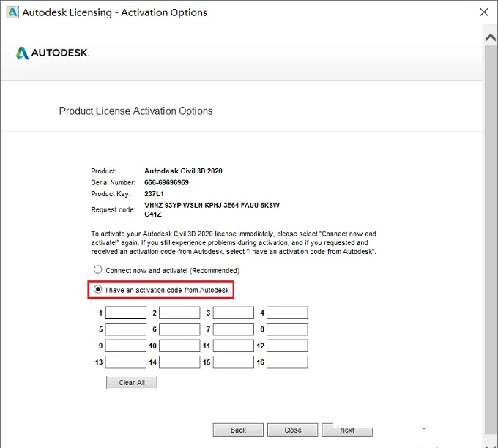Go back with the Back button
The width and height of the screenshot is (498, 448).
point(238,430)
